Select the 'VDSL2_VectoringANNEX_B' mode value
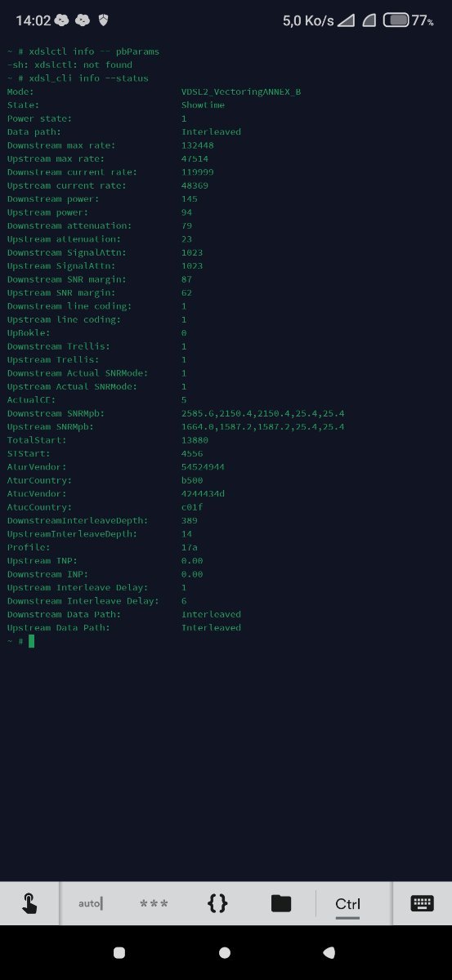 tap(241, 91)
